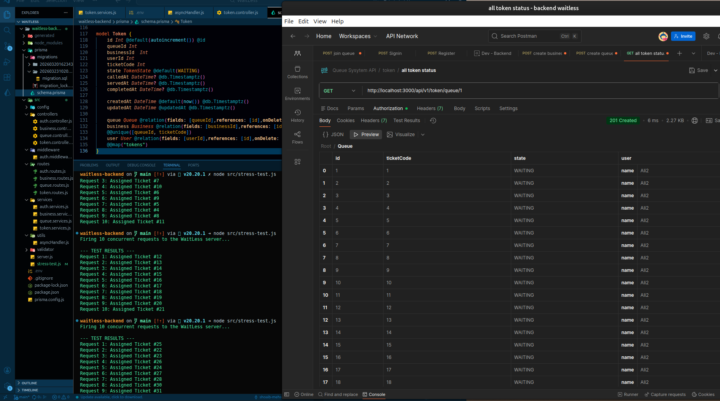Viewport: 720px width, 401px height.
Task: Open Runner in Postman footer
Action: [x=628, y=395]
